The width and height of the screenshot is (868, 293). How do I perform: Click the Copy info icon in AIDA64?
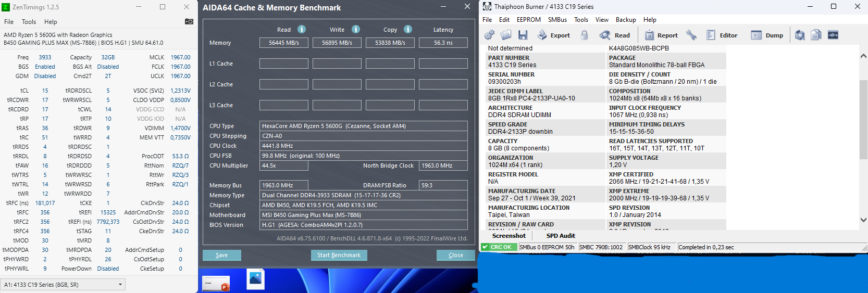[x=408, y=29]
